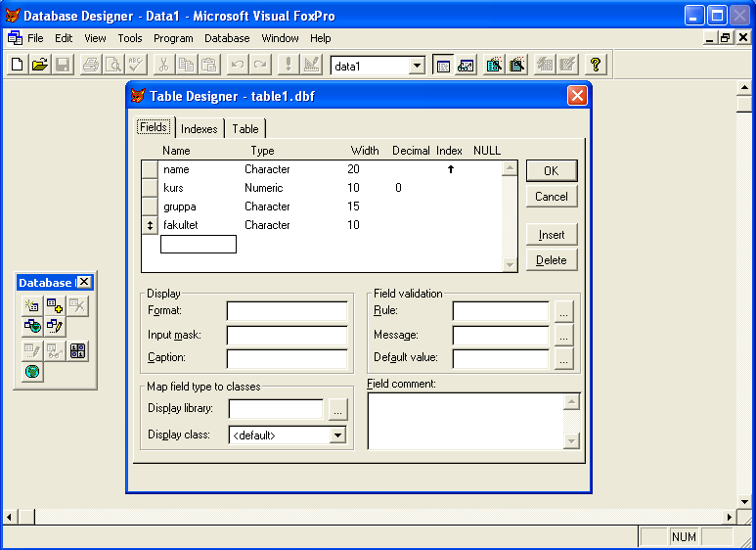Click New Remote View icon in Database toolbar

coord(32,327)
